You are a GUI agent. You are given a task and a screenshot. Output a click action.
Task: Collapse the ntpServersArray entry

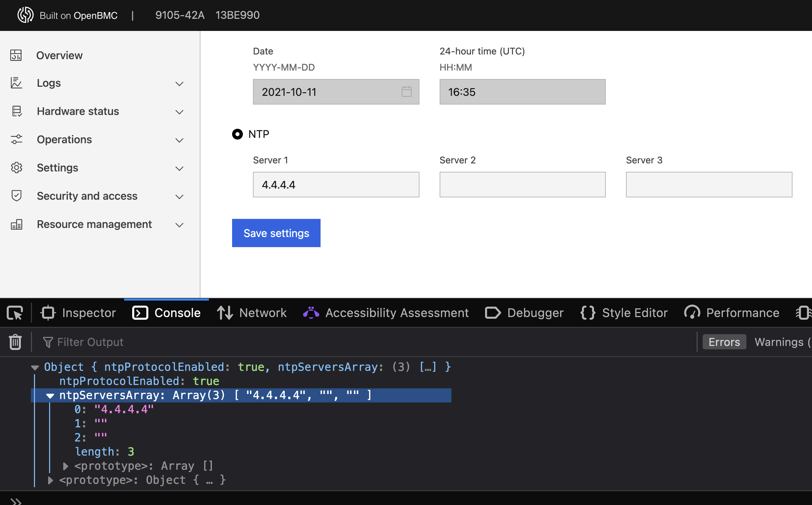tap(50, 395)
